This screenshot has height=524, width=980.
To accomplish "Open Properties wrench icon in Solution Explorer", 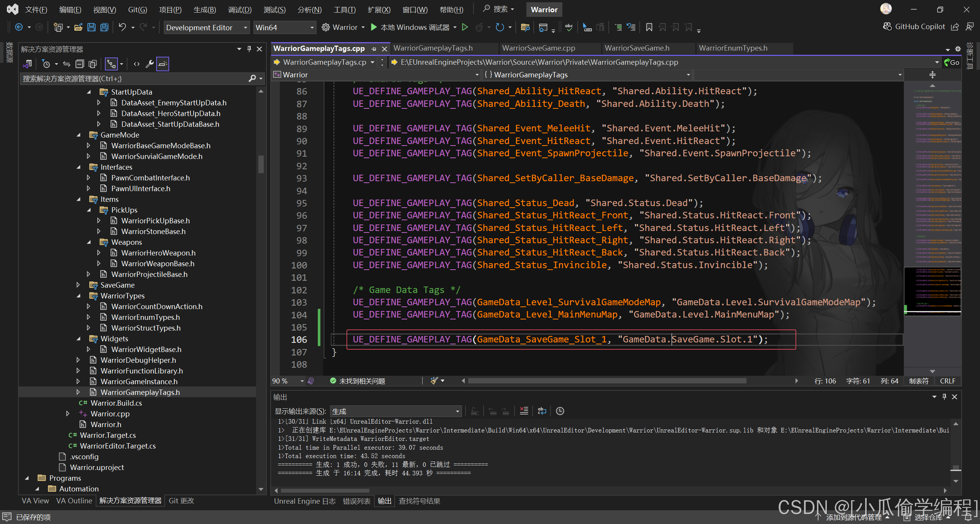I will [x=149, y=64].
